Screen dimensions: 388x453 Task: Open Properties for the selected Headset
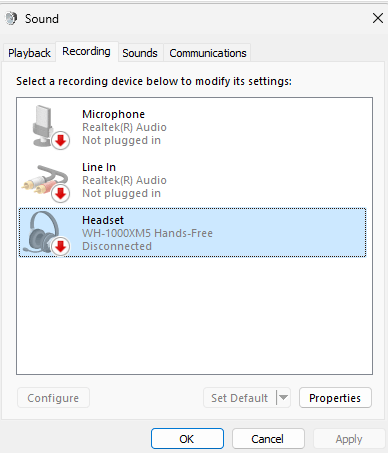335,398
